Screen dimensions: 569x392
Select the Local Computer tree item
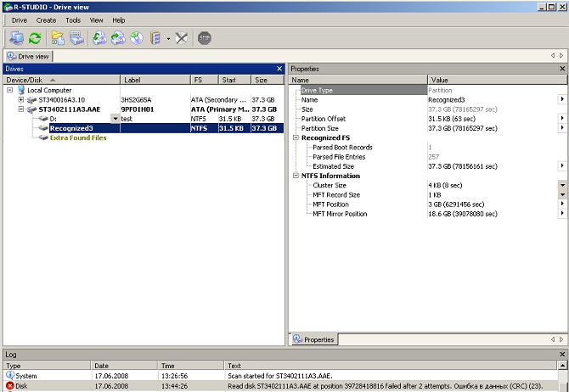point(49,90)
